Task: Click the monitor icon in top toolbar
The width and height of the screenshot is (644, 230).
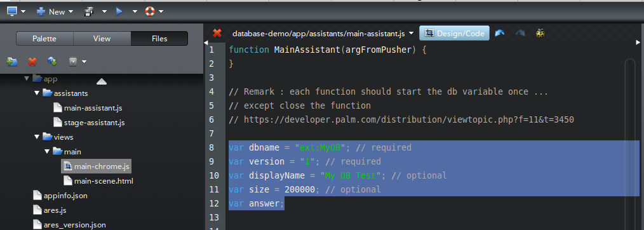Action: [x=12, y=11]
